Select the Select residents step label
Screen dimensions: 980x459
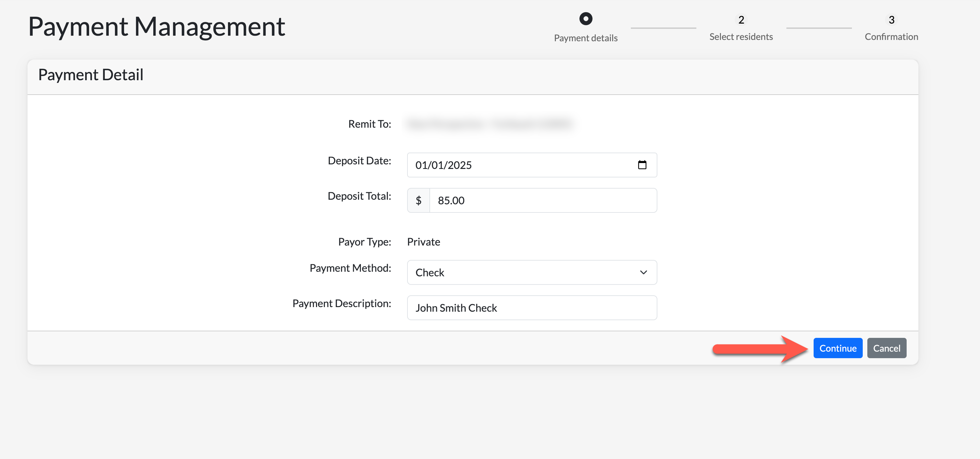(741, 37)
